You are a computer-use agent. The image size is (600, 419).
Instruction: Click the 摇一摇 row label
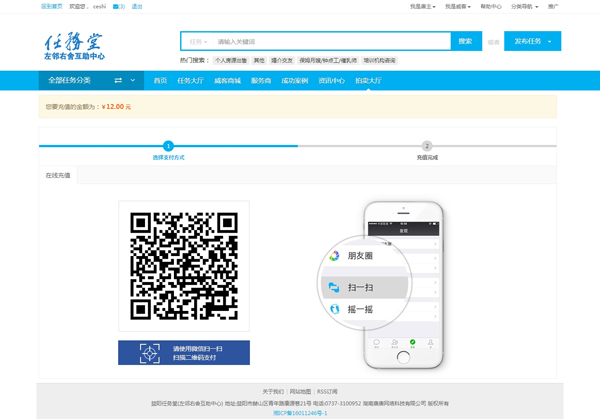click(x=360, y=309)
